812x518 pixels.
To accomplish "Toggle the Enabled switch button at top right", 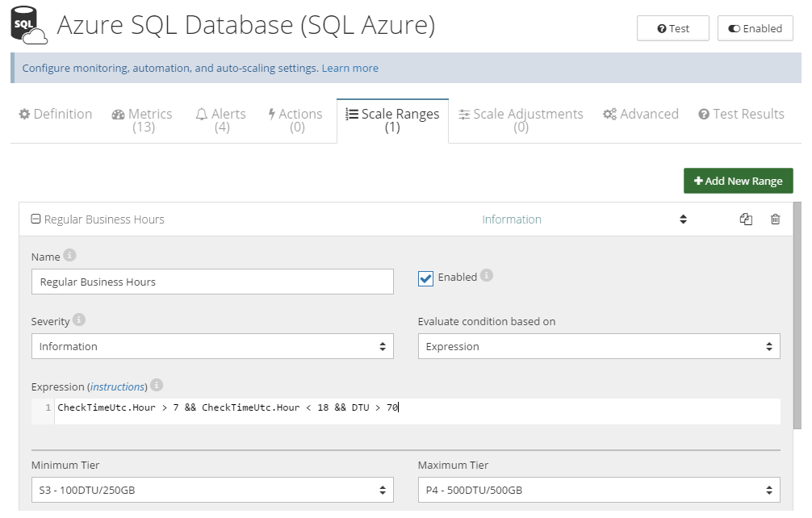I will pos(755,28).
